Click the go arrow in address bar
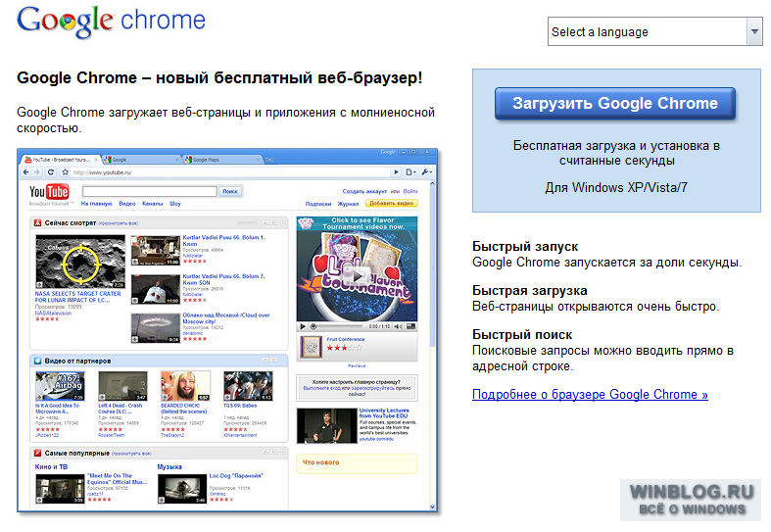Viewport: 771px width, 532px height. pos(396,172)
